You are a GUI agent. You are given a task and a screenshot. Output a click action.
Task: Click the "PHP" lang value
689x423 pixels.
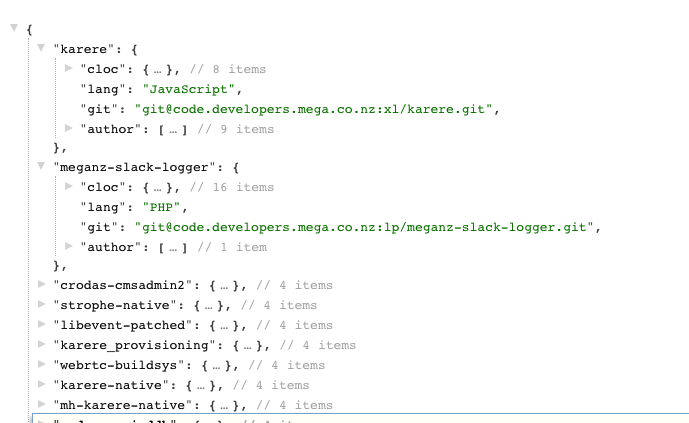[x=162, y=207]
